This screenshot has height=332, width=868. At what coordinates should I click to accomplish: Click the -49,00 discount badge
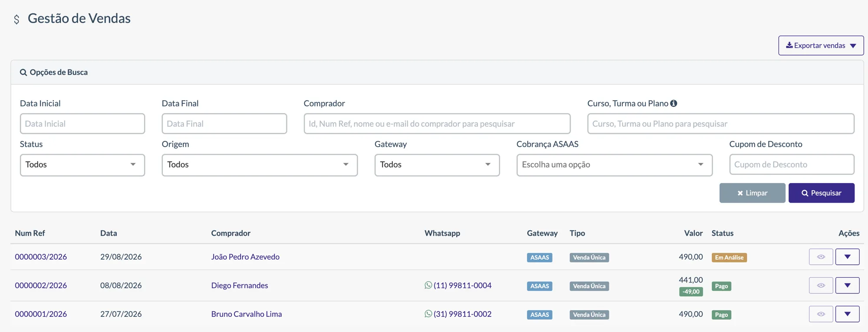coord(691,292)
